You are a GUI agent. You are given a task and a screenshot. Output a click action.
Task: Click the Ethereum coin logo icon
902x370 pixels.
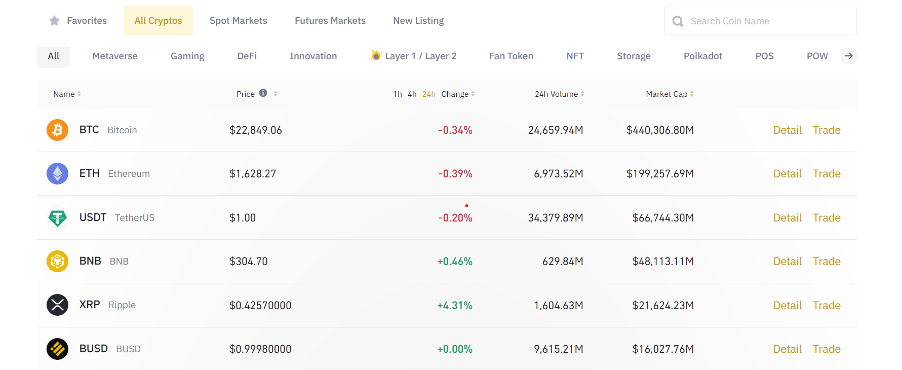point(58,173)
